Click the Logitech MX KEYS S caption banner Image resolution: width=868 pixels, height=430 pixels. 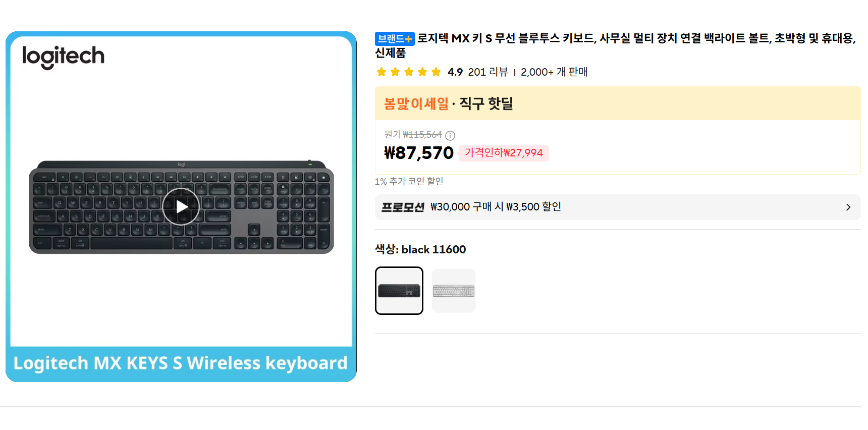(x=181, y=363)
